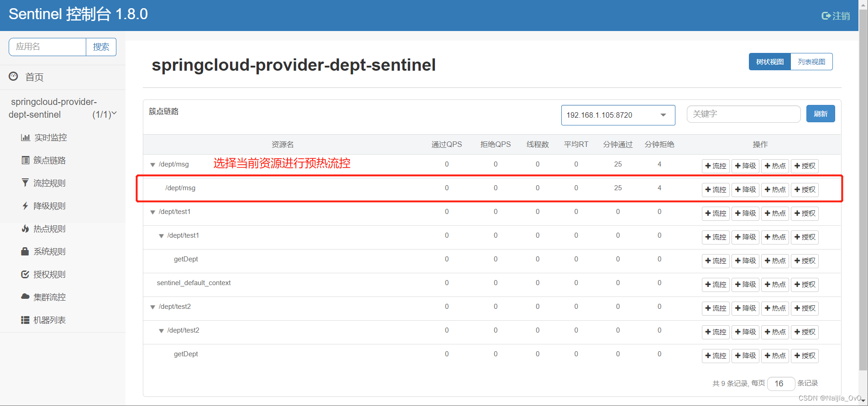Collapse the top-level /dept/msg tree node
Viewport: 868px width, 406px height.
(153, 165)
